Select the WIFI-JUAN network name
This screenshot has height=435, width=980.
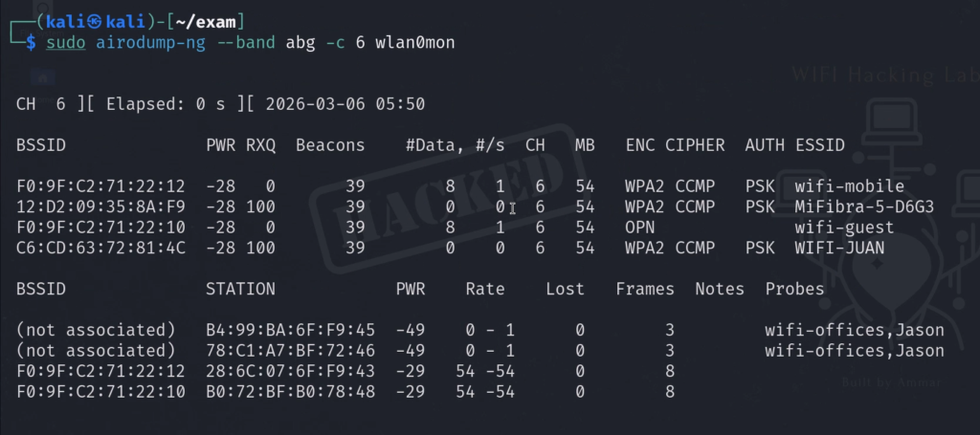point(839,249)
